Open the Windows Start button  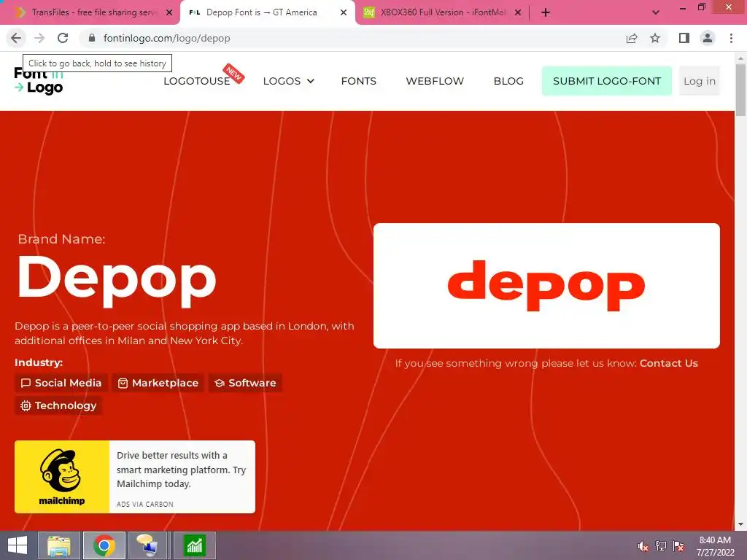[x=18, y=545]
